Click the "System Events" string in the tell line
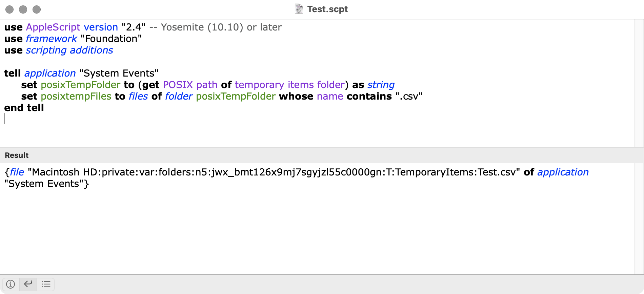This screenshot has width=644, height=294. (119, 73)
